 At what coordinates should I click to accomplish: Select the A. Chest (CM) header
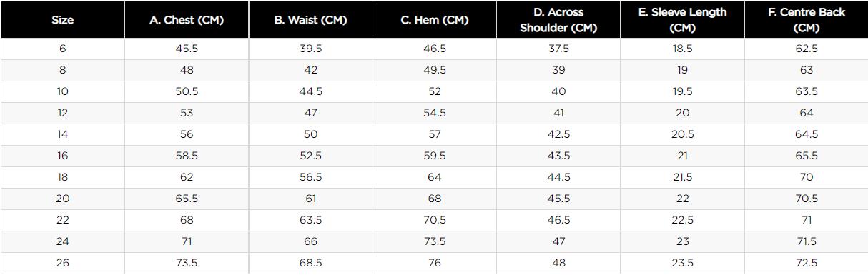(187, 20)
